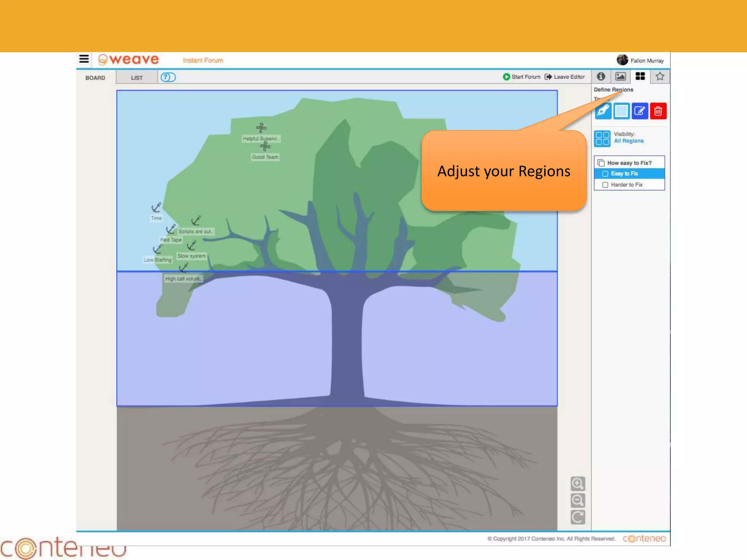Zoom out on the board
This screenshot has width=747, height=560.
click(578, 501)
